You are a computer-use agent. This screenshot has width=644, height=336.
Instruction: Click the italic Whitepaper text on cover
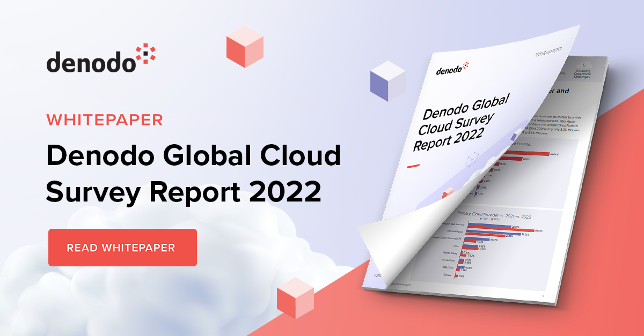[x=549, y=52]
